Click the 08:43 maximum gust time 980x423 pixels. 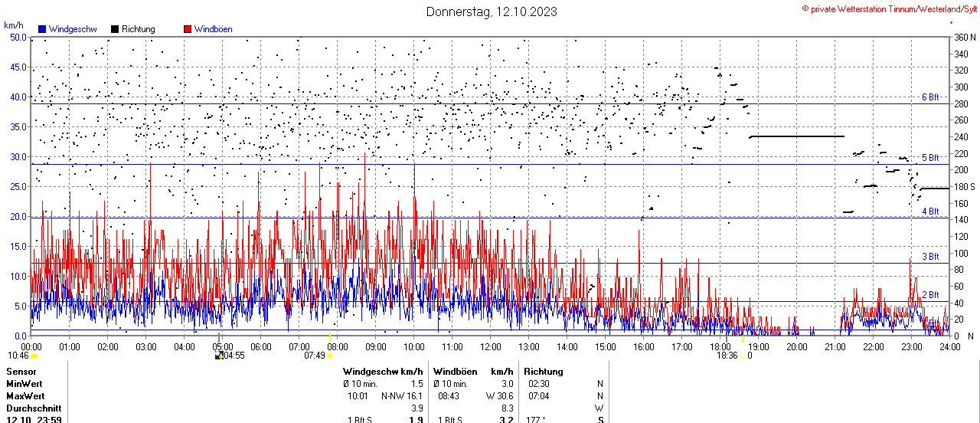click(449, 396)
